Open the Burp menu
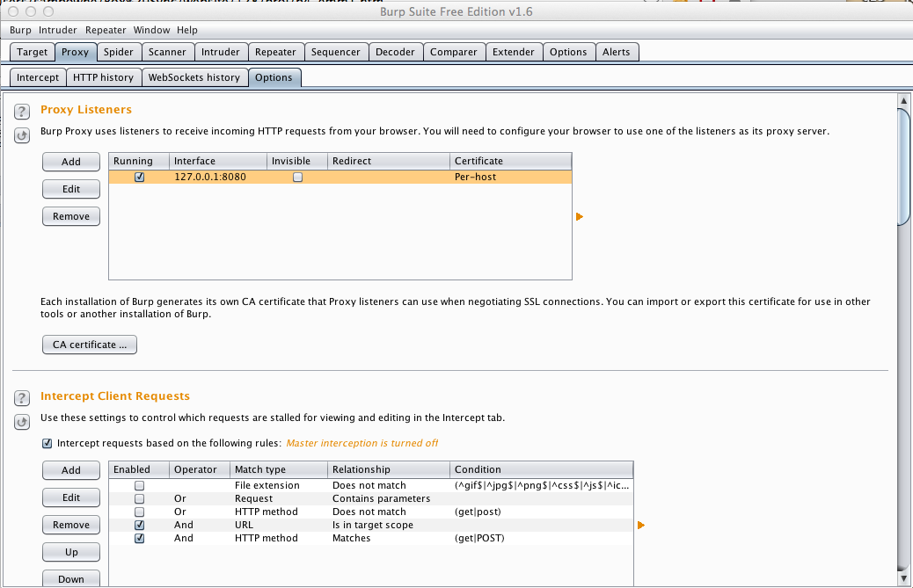Viewport: 913px width, 588px height. (x=20, y=30)
